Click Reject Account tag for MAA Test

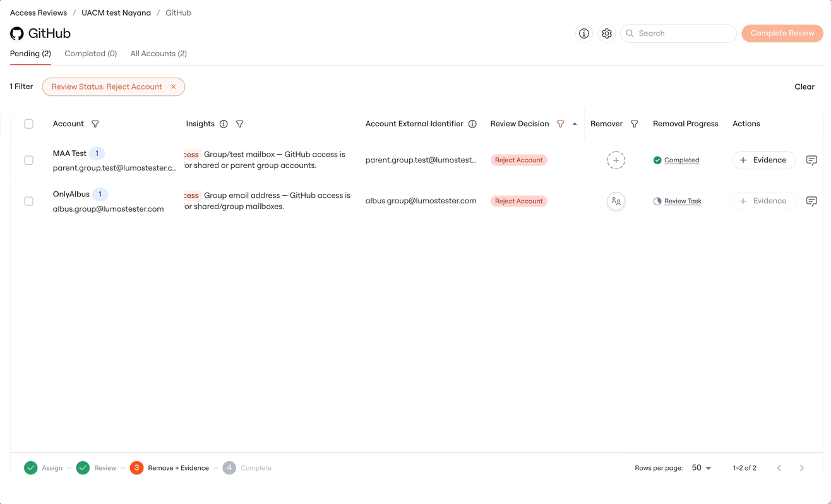(519, 160)
